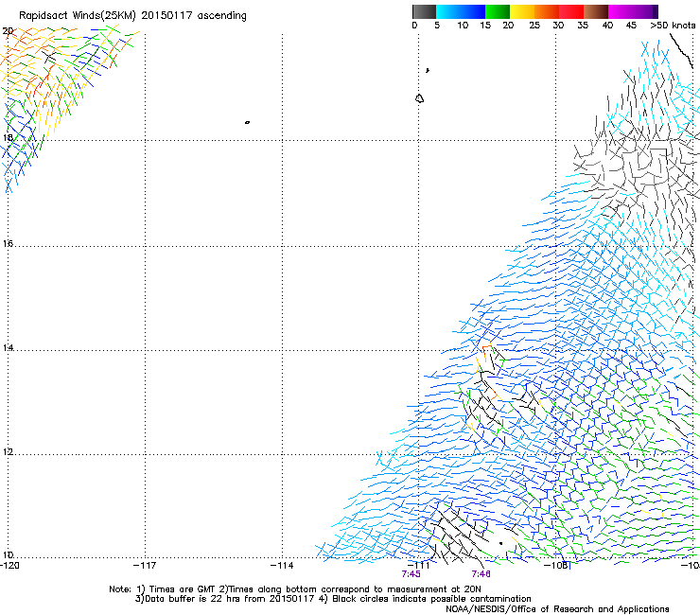Click the yellow 20-25 knots legend swatch
Image resolution: width=700 pixels, height=615 pixels.
(x=522, y=11)
